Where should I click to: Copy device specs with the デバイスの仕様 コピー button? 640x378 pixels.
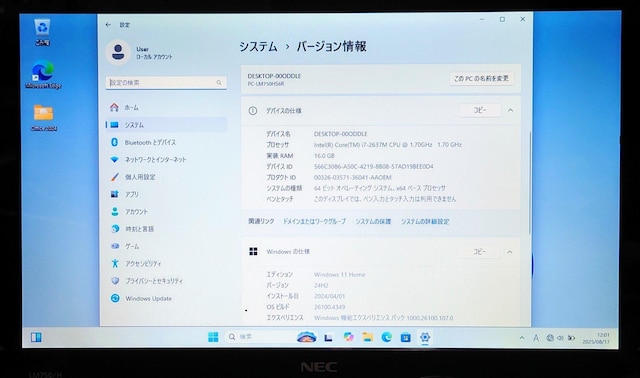pos(480,110)
